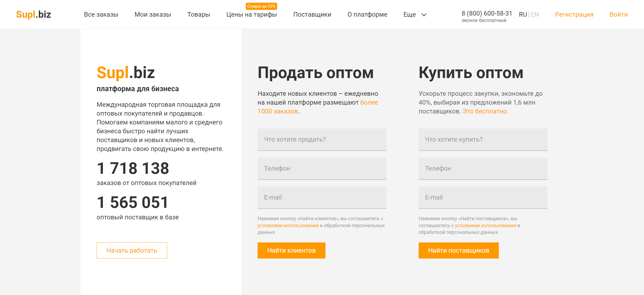Open Цены на тарифы page

pos(251,14)
